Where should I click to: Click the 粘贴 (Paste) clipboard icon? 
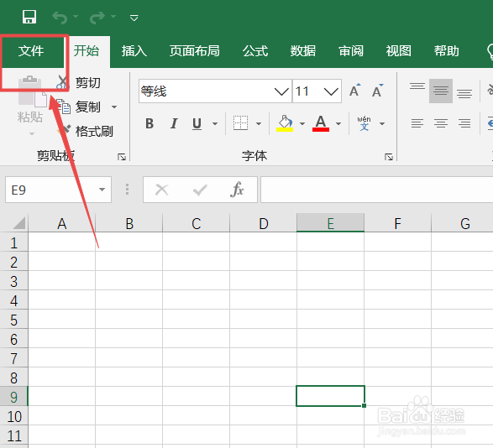click(x=32, y=91)
